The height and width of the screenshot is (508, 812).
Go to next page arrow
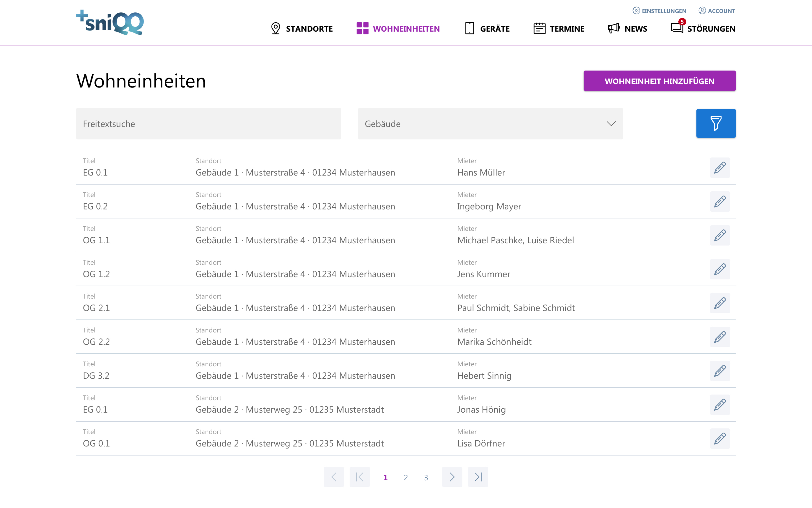click(x=452, y=477)
